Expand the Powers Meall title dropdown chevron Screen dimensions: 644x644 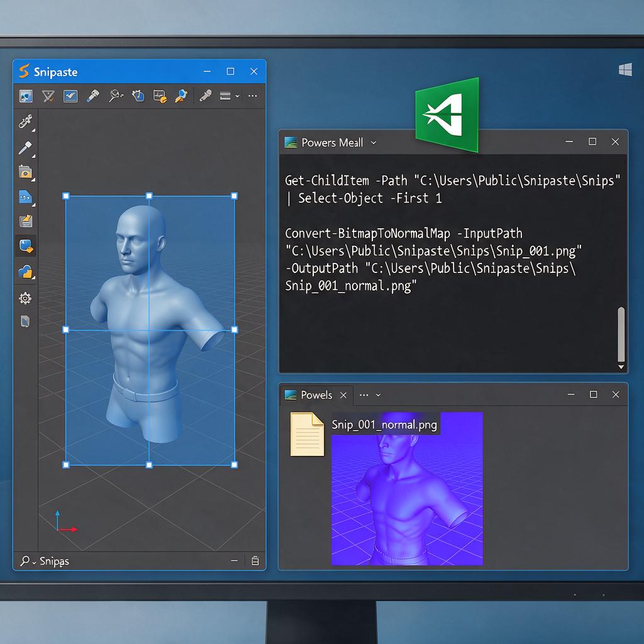click(374, 143)
